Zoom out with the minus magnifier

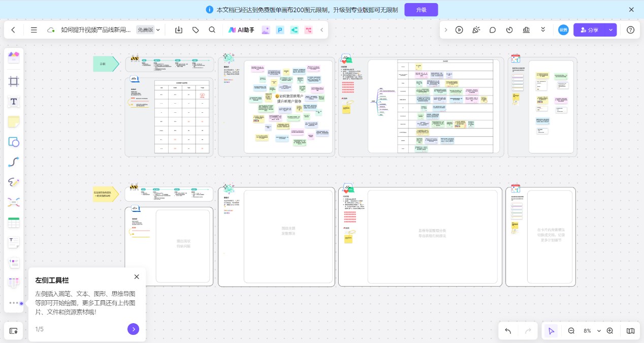[x=571, y=331]
